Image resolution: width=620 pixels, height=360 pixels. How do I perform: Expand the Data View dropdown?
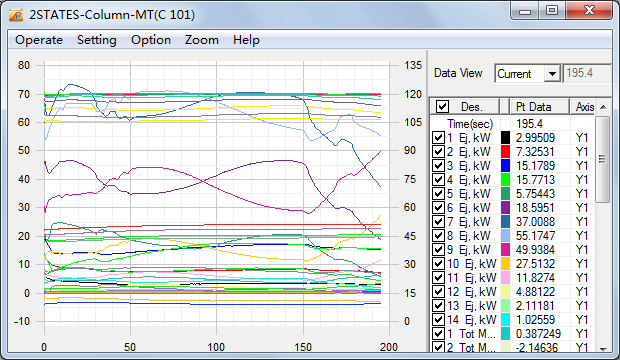tap(552, 74)
